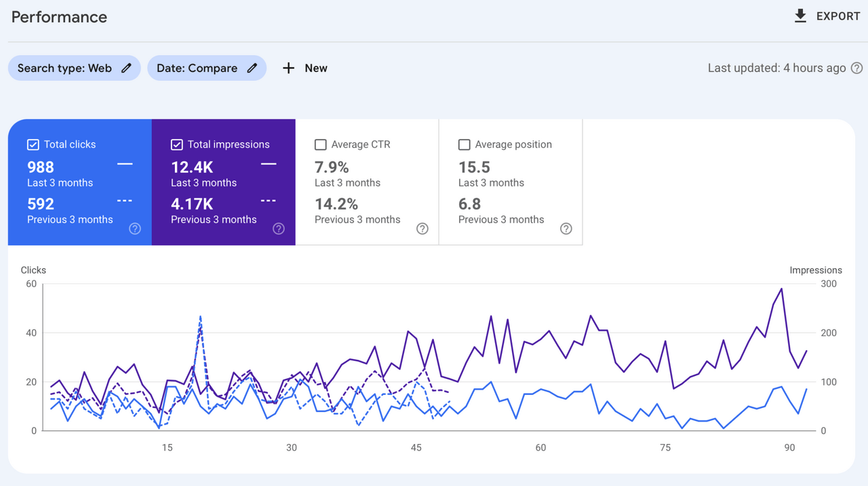Click the EXPORT button label

click(838, 16)
